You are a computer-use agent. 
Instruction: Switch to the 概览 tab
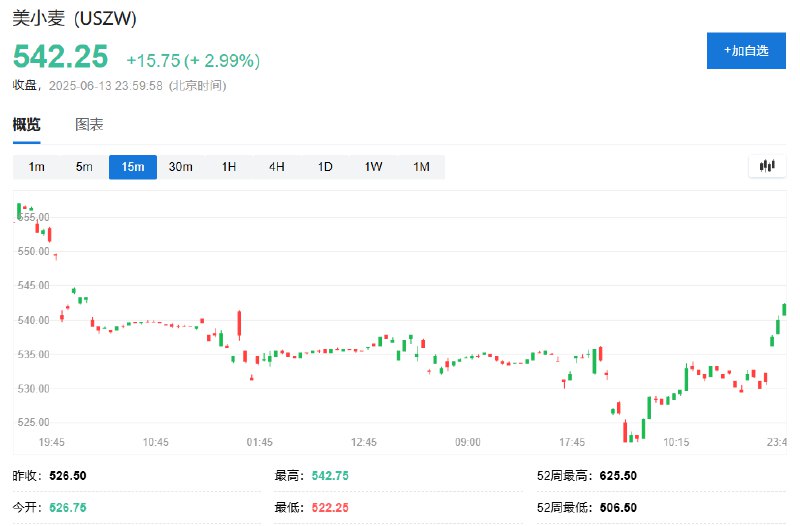(27, 124)
